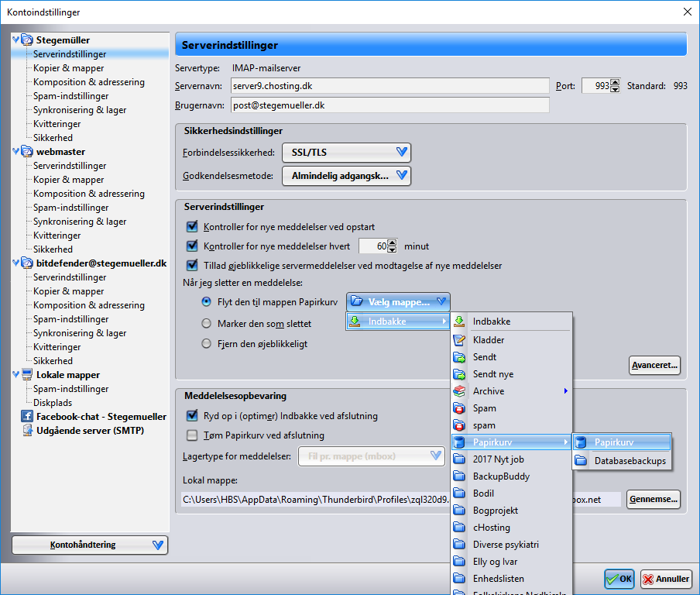Open the Godkendelsesmetode dropdown

[346, 176]
